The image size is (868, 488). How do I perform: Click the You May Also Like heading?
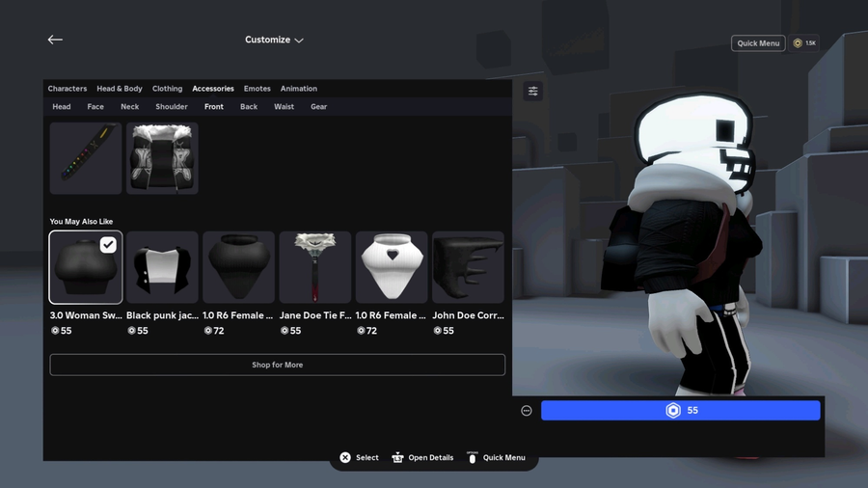[x=81, y=221]
